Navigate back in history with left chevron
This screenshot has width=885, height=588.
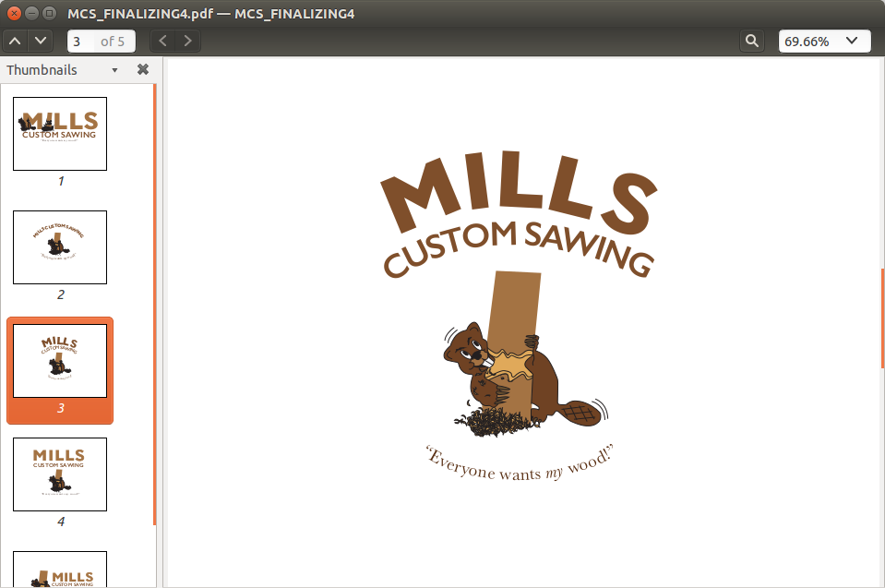tap(162, 42)
